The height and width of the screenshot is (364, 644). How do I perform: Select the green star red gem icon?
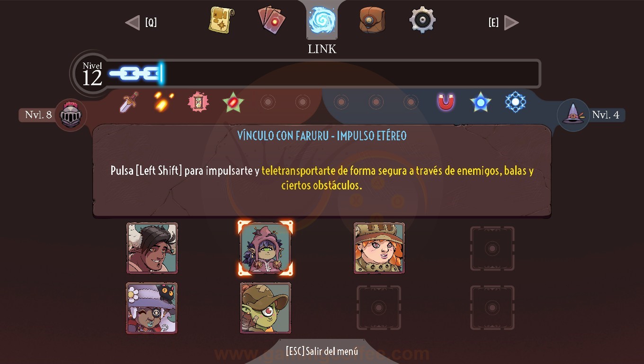click(x=233, y=102)
